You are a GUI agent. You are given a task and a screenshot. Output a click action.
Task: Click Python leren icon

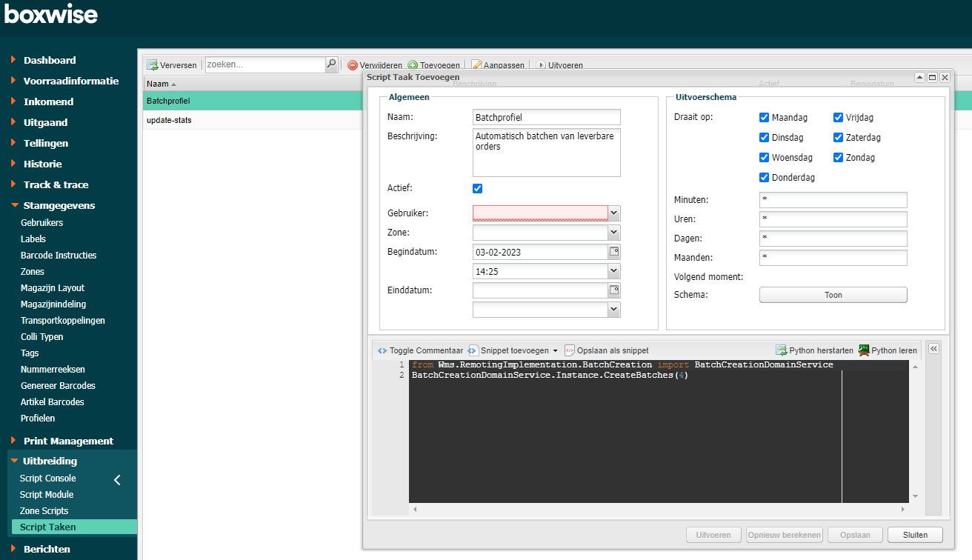[x=864, y=350]
